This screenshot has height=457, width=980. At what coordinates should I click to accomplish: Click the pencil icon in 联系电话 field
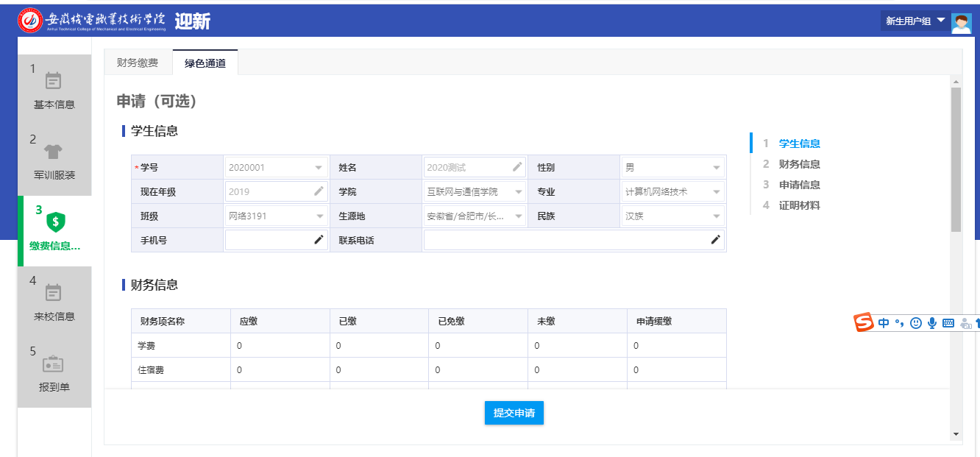pyautogui.click(x=715, y=239)
